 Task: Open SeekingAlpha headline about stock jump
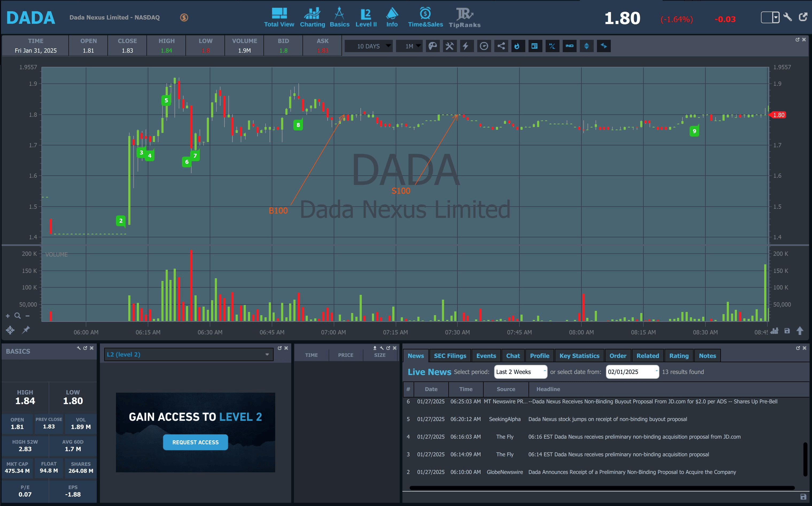(607, 419)
